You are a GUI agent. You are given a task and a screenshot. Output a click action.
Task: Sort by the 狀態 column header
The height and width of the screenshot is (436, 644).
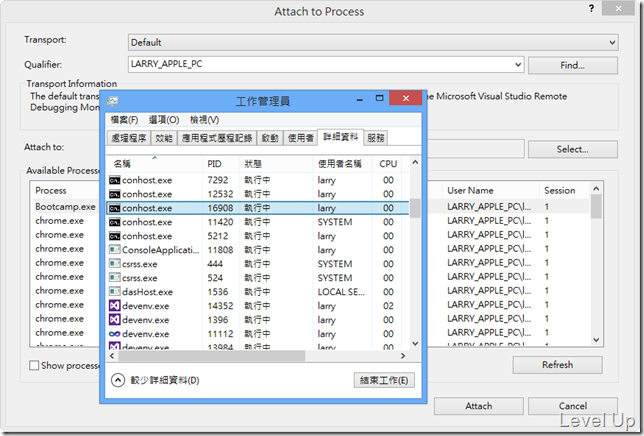[x=276, y=164]
